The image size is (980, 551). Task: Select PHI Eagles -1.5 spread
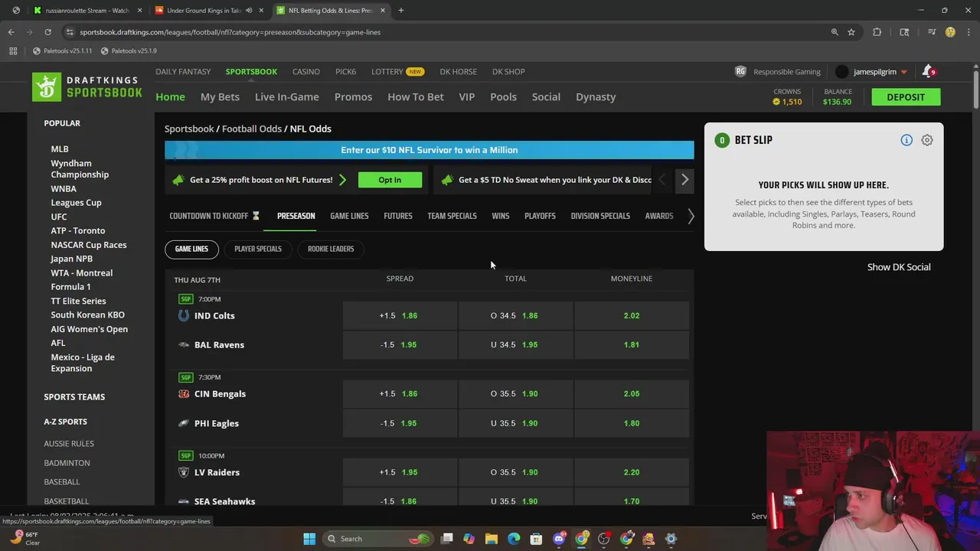(400, 423)
